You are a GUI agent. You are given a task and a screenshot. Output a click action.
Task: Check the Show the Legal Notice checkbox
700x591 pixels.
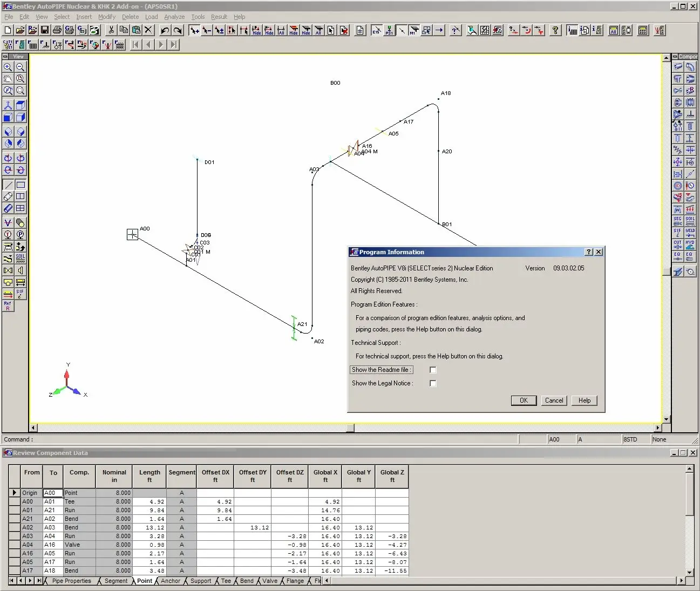[x=433, y=383]
